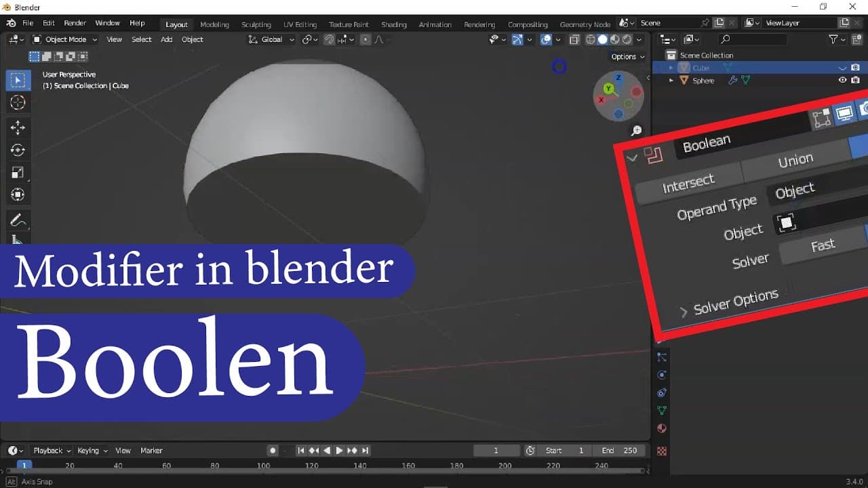This screenshot has width=868, height=488.
Task: Toggle viewport gizmo display
Action: point(517,39)
